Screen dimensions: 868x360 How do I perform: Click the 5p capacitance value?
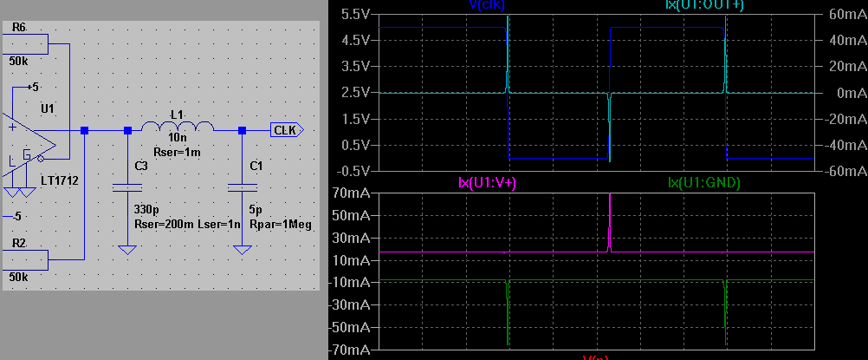point(256,211)
